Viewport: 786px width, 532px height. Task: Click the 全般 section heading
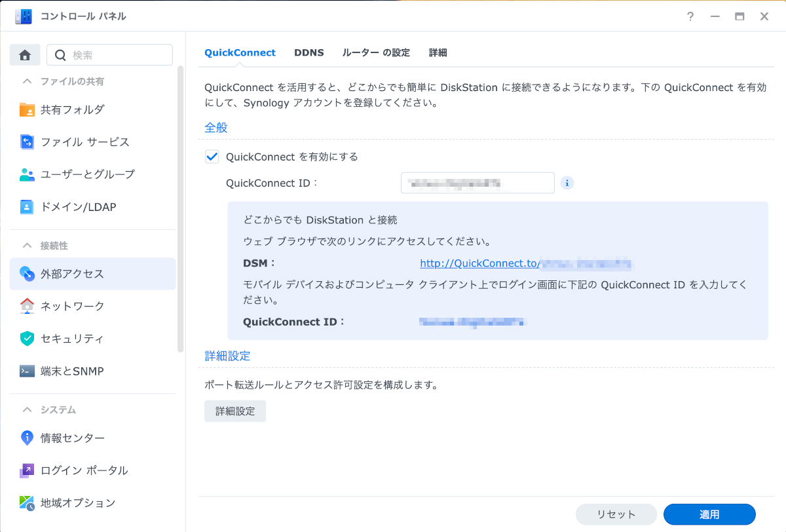pyautogui.click(x=216, y=128)
